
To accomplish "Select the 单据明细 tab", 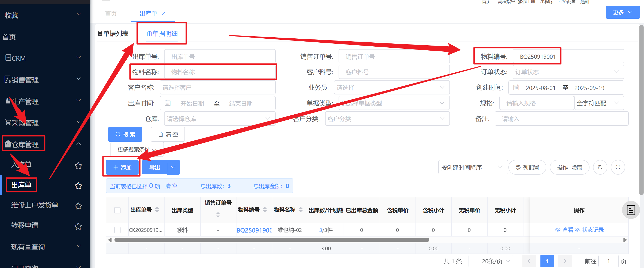I will [x=162, y=33].
